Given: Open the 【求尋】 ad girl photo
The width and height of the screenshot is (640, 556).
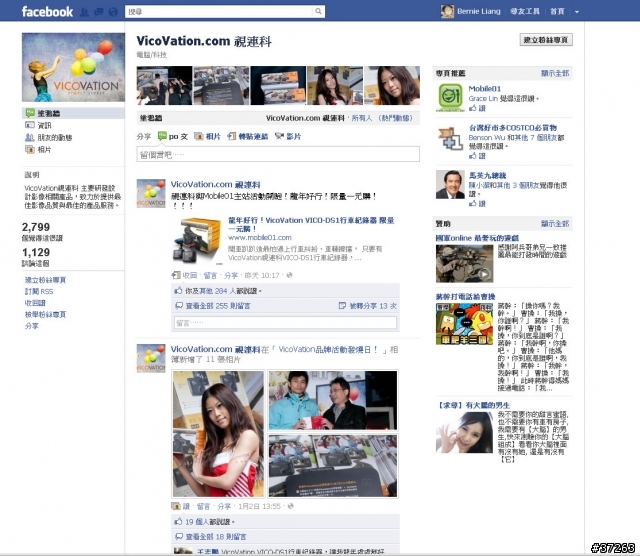Looking at the screenshot, I should 464,432.
